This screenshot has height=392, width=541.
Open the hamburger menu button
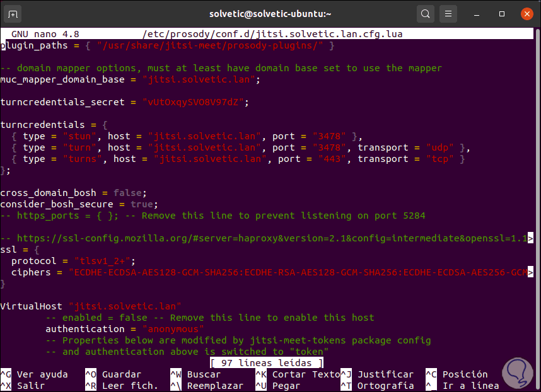[448, 14]
